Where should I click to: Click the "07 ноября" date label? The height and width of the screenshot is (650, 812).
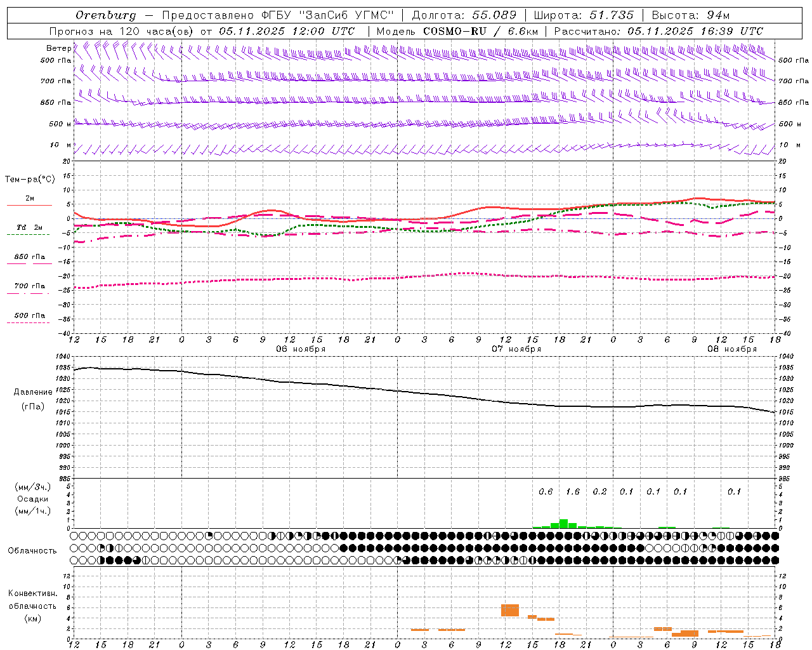(516, 349)
